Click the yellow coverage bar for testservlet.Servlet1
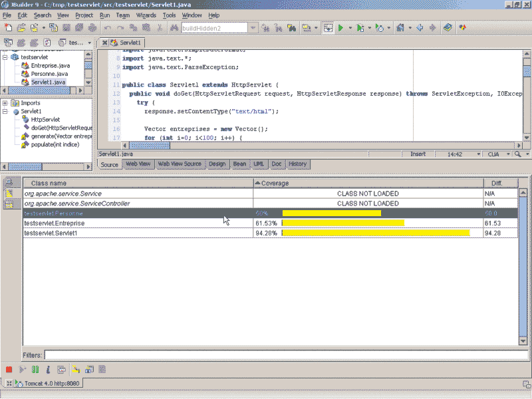The height and width of the screenshot is (399, 532). click(376, 233)
